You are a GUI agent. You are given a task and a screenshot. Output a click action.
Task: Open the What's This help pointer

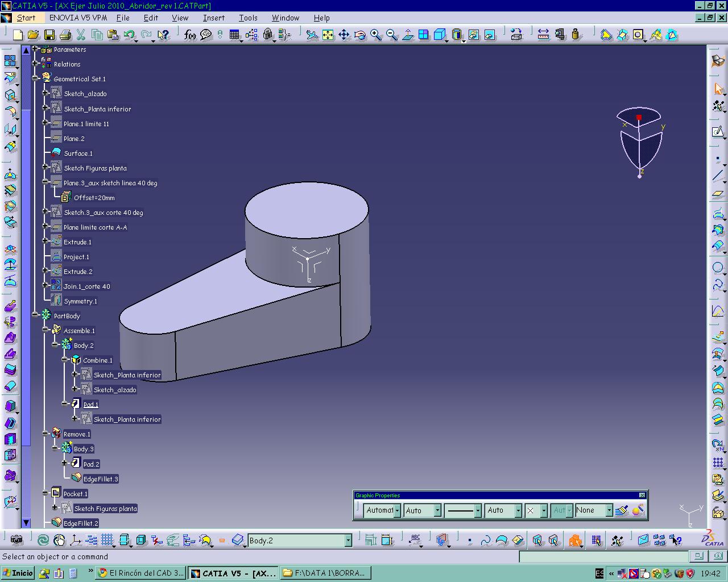click(163, 35)
